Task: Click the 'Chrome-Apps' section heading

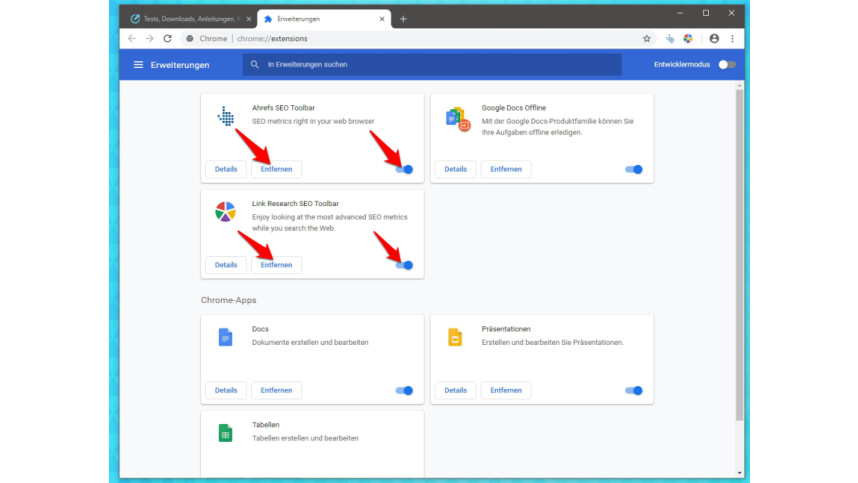Action: 228,300
